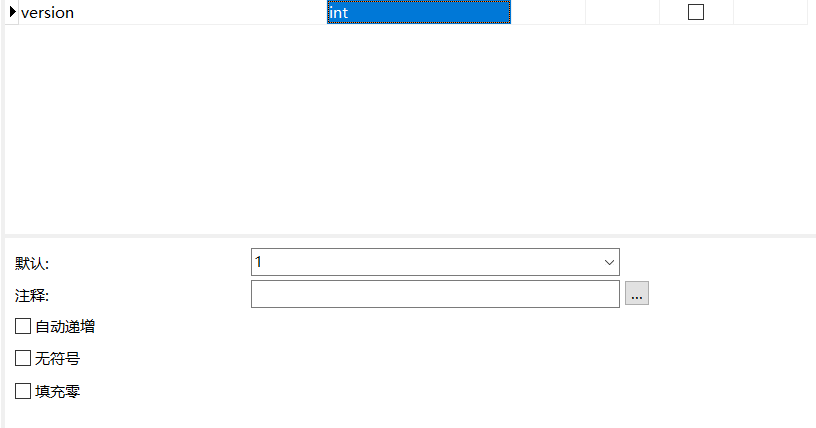Toggle the 填充零 checkbox square
The height and width of the screenshot is (428, 816).
pos(23,391)
